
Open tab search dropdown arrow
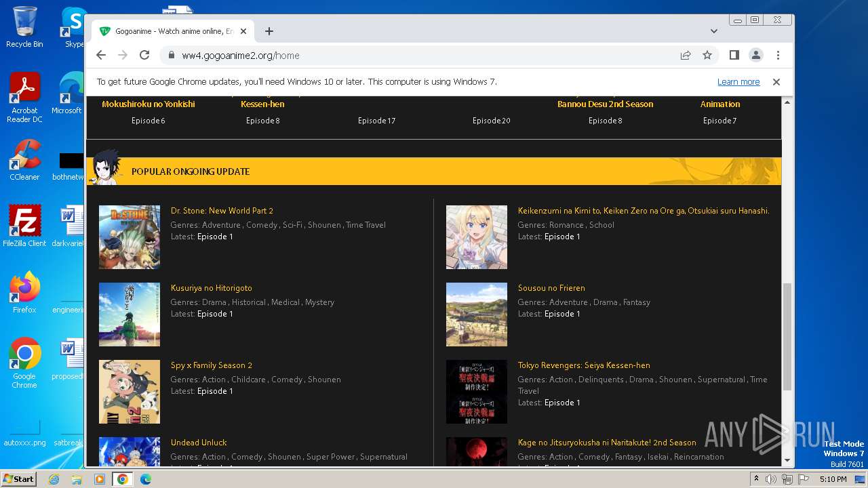click(714, 31)
